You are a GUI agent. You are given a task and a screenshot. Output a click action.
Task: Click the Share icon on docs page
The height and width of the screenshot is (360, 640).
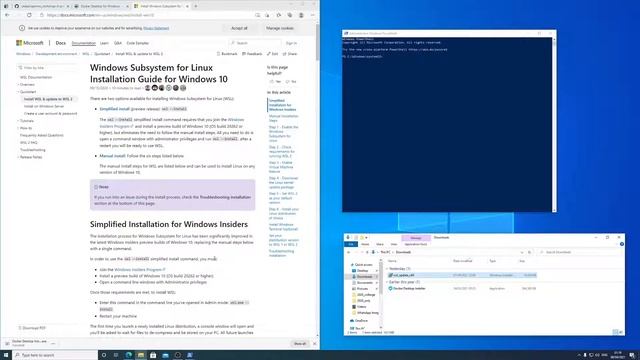[x=284, y=54]
